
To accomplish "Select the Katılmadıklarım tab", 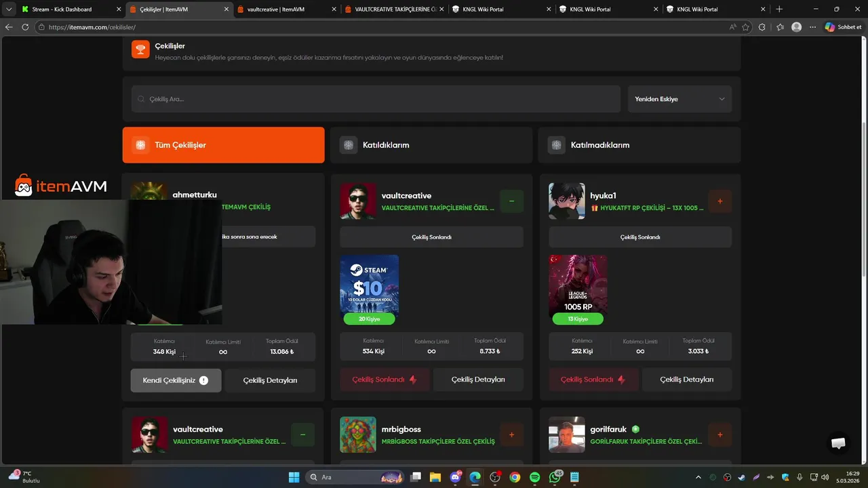I will coord(639,145).
